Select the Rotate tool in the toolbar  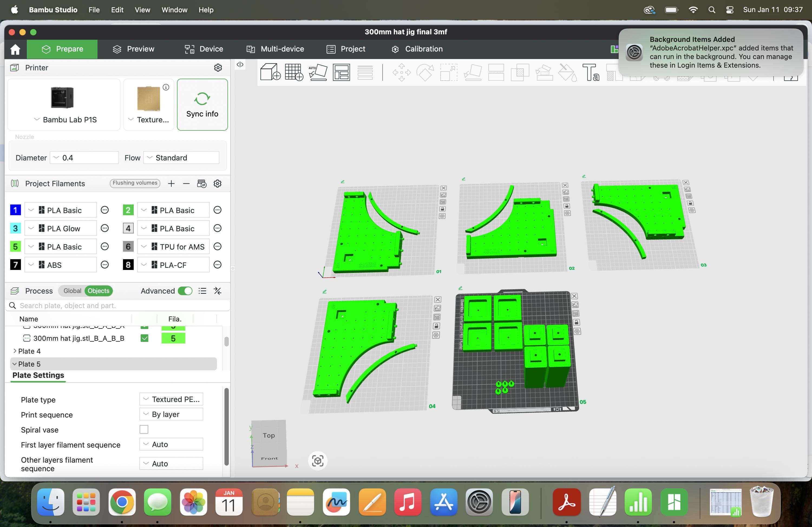[x=425, y=72]
